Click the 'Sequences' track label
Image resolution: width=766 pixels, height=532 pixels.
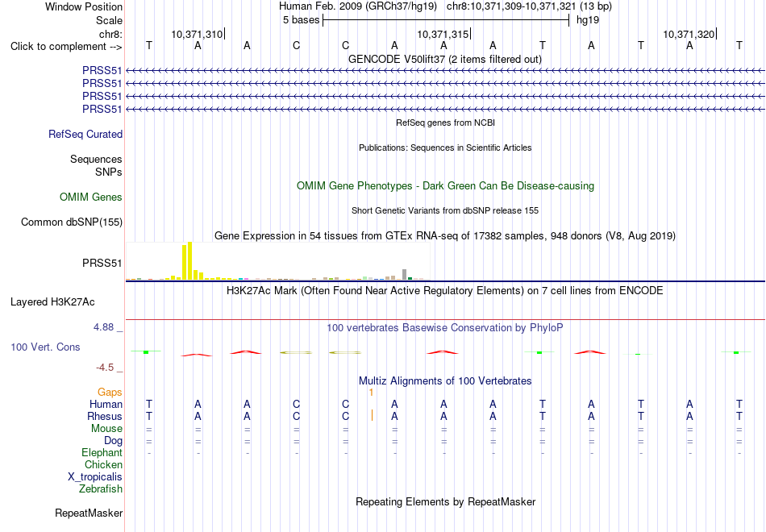pos(96,160)
